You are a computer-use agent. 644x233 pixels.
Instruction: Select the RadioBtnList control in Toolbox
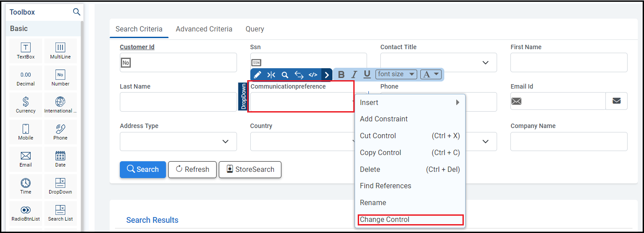[26, 213]
